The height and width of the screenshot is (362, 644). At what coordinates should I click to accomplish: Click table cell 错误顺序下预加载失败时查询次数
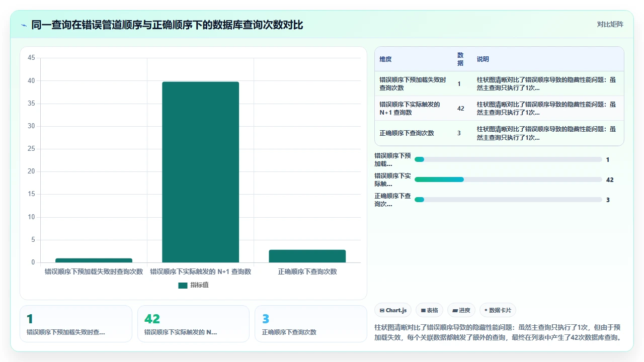coord(413,83)
